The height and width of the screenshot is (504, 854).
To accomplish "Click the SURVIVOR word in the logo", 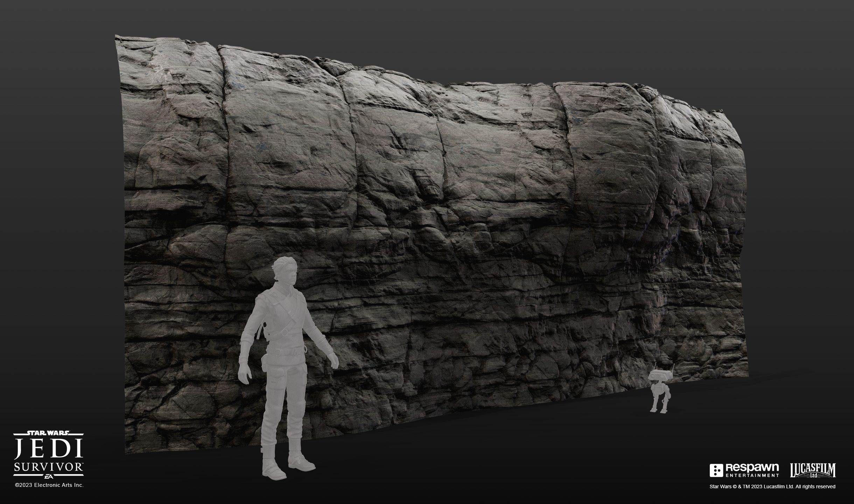I will [x=48, y=468].
